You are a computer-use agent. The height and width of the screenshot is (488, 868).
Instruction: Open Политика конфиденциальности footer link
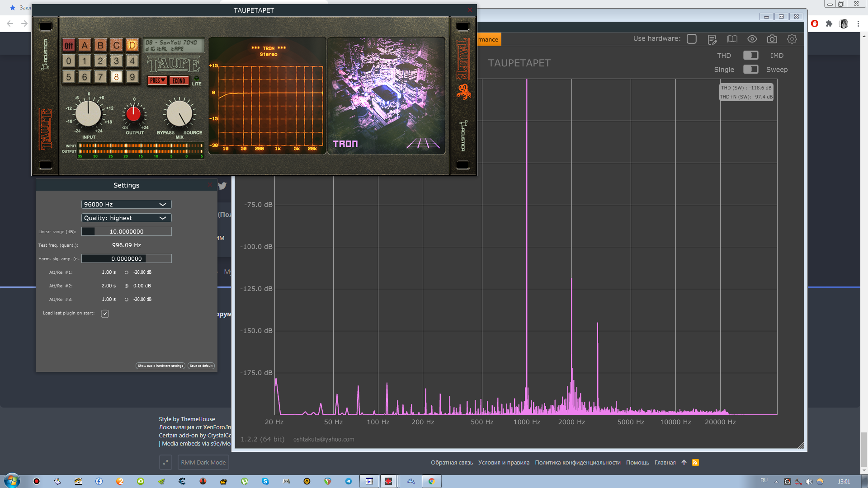[578, 462]
